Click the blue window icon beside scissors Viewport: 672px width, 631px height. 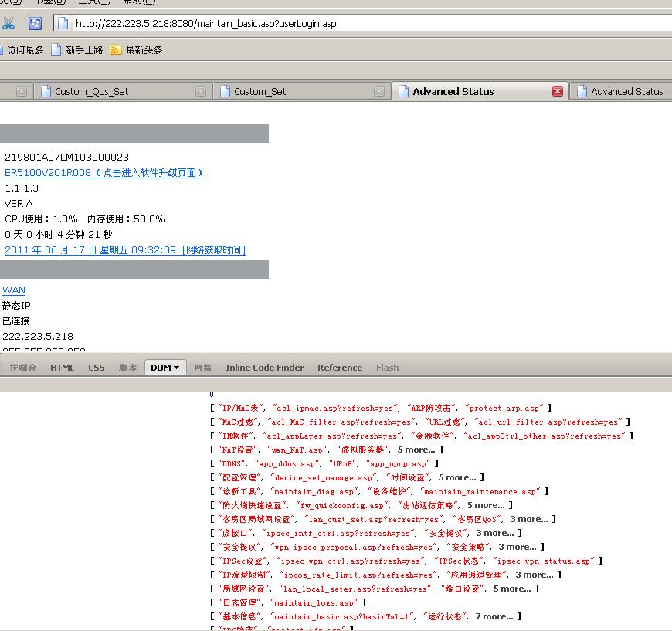35,23
